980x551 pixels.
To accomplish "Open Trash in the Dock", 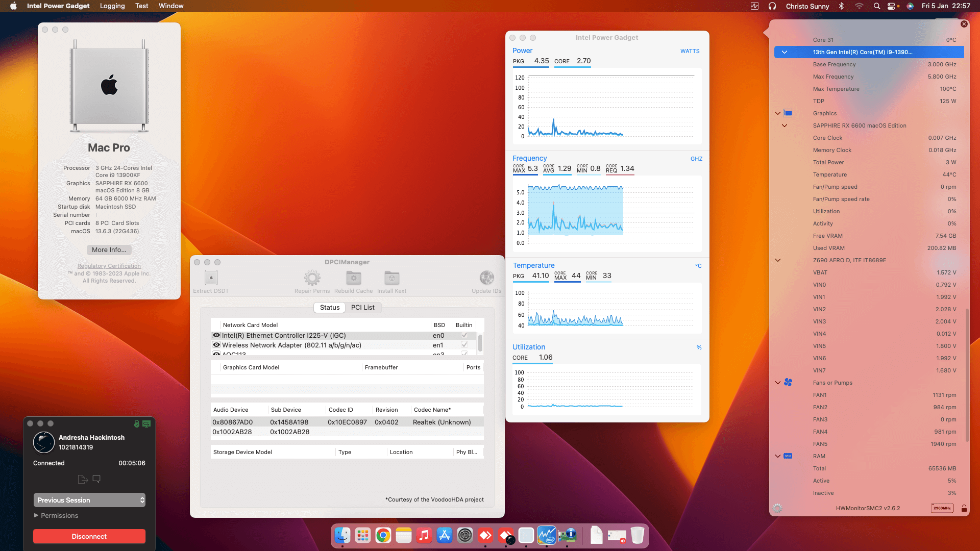I will coord(638,535).
